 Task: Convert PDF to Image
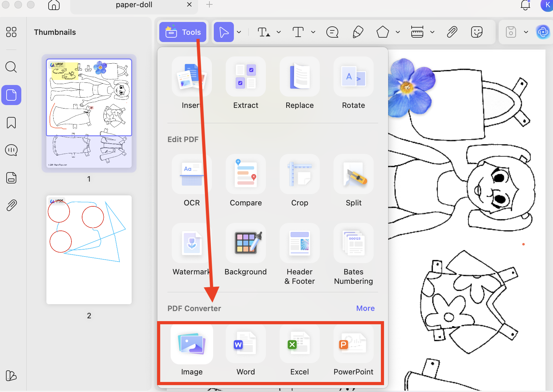point(192,350)
